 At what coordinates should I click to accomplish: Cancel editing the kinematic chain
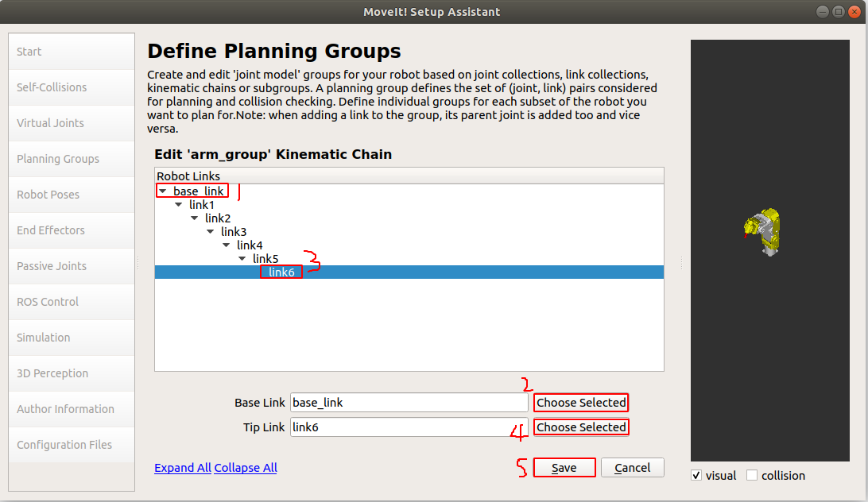point(632,468)
